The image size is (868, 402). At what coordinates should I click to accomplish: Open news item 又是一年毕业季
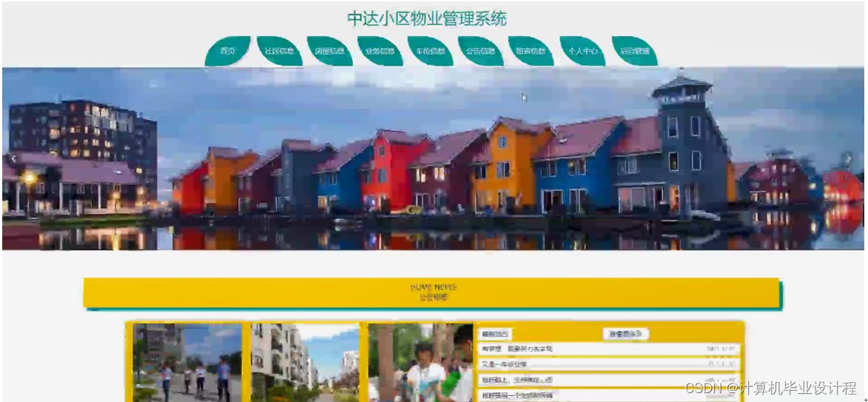pyautogui.click(x=609, y=364)
